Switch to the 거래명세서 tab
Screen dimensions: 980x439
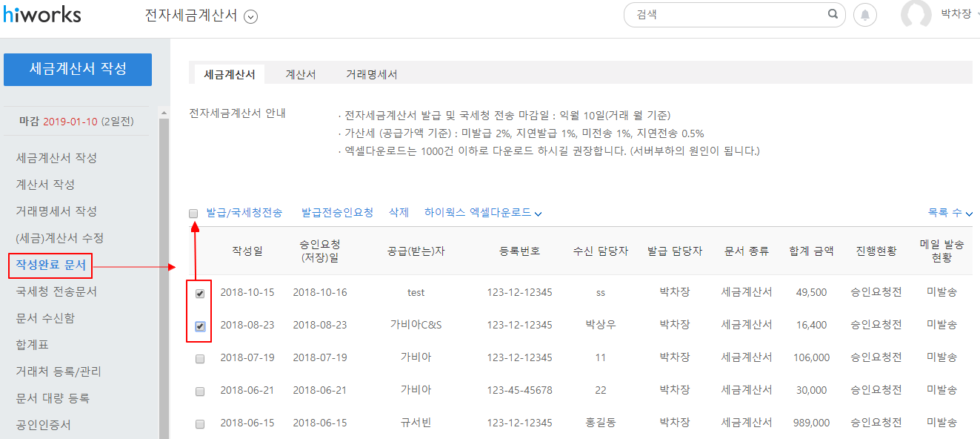(x=371, y=74)
